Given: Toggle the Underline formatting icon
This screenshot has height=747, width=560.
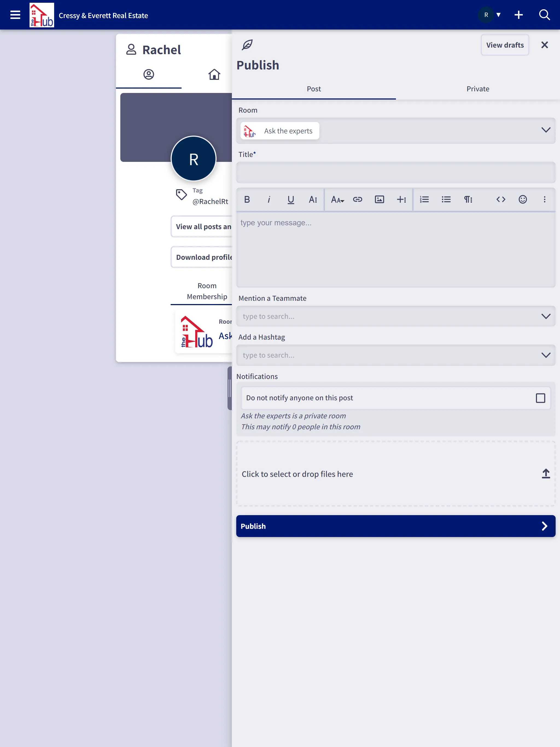Looking at the screenshot, I should [291, 199].
